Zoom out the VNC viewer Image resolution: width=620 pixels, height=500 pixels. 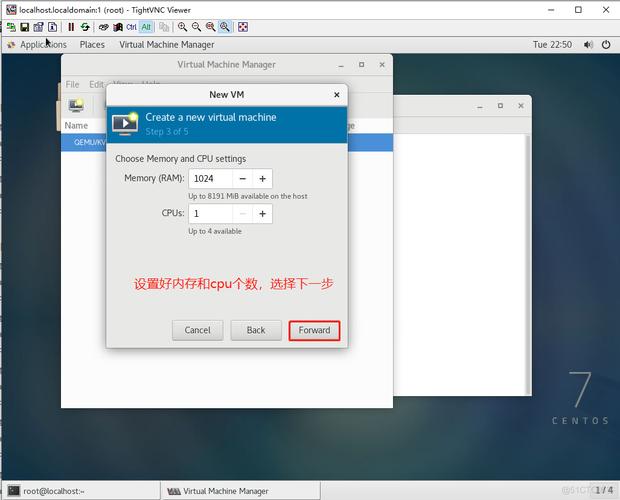tap(196, 27)
